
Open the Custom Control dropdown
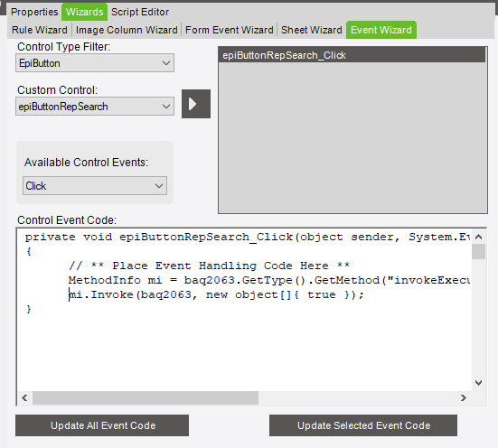[95, 106]
